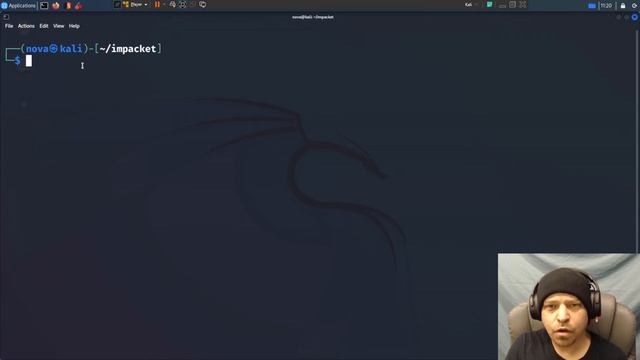This screenshot has width=640, height=360.
Task: Click the Burp Suite panel launcher icon
Action: [x=68, y=5]
